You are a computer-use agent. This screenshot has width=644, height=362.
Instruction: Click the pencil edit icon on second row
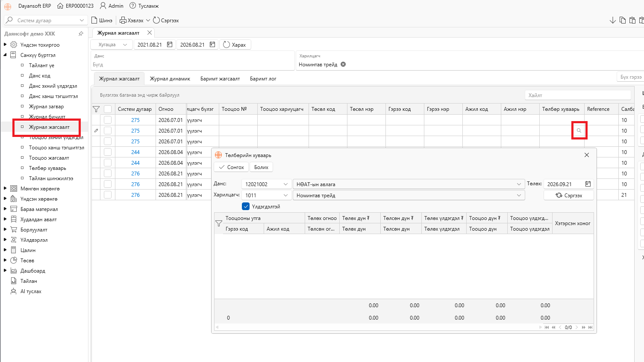(x=96, y=131)
